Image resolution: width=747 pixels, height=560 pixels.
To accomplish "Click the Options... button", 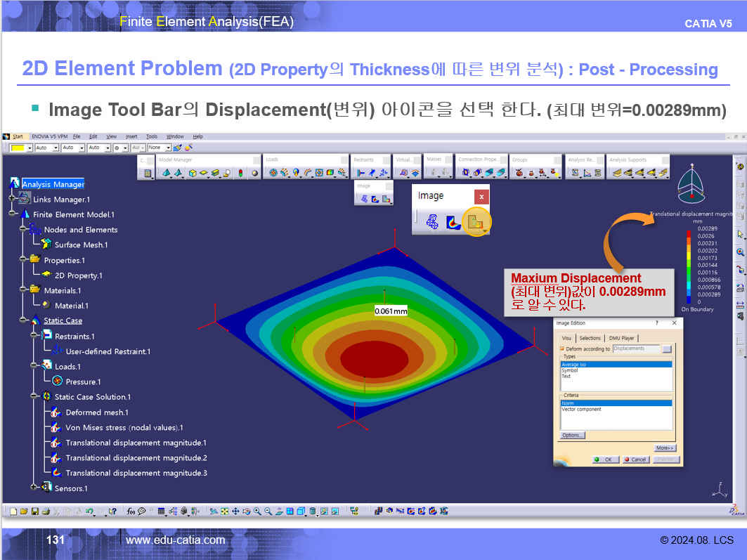I will point(572,436).
